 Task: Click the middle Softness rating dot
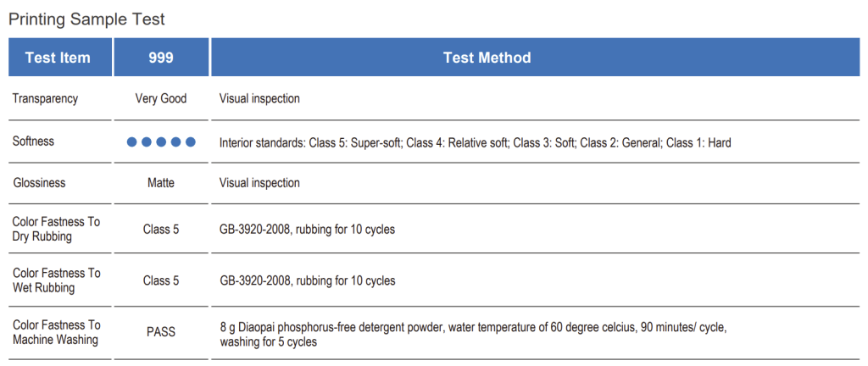pyautogui.click(x=161, y=142)
